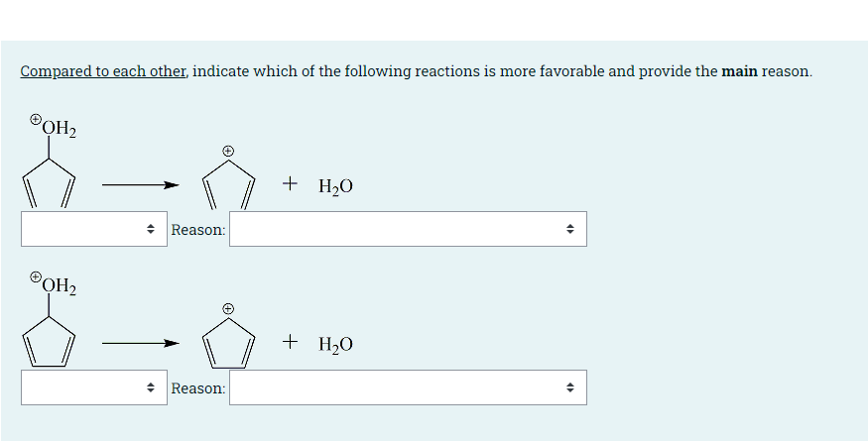Open the first reaction's favorability dropdown
This screenshot has height=441, width=868.
tap(94, 229)
